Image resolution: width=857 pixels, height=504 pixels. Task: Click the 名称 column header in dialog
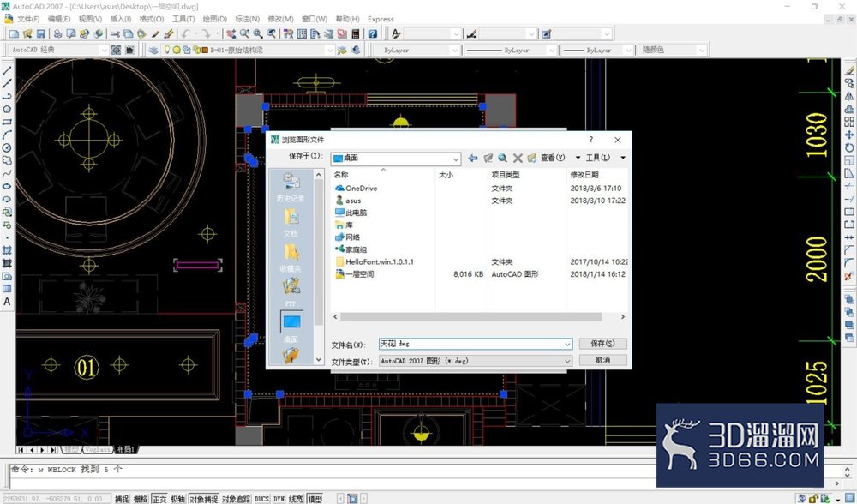341,175
